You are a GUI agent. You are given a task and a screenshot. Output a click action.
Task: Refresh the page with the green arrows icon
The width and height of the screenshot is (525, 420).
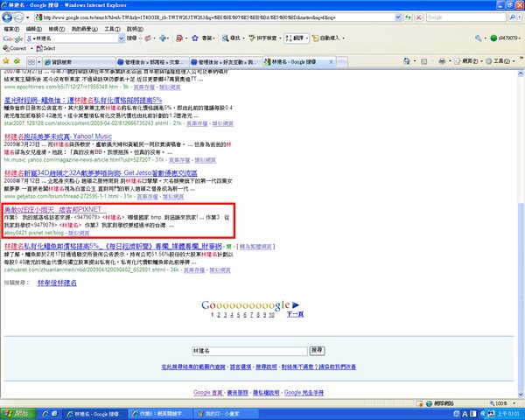tap(408, 17)
